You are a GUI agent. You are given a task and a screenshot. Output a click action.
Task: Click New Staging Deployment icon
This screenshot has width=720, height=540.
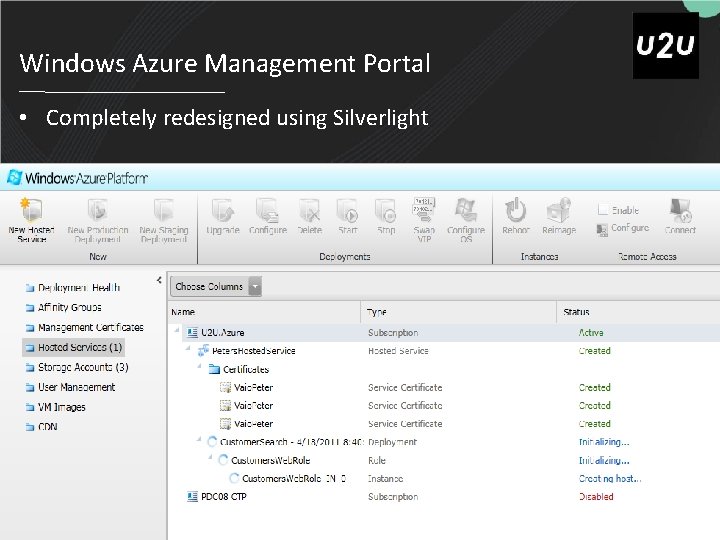[x=164, y=209]
